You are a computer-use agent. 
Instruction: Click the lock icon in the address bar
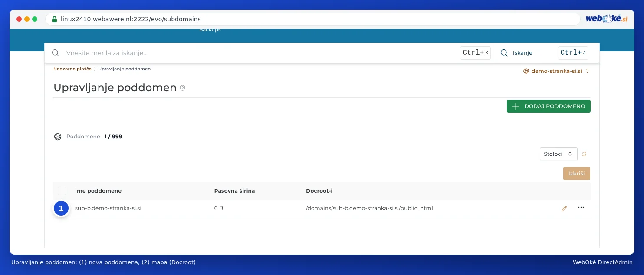(54, 19)
